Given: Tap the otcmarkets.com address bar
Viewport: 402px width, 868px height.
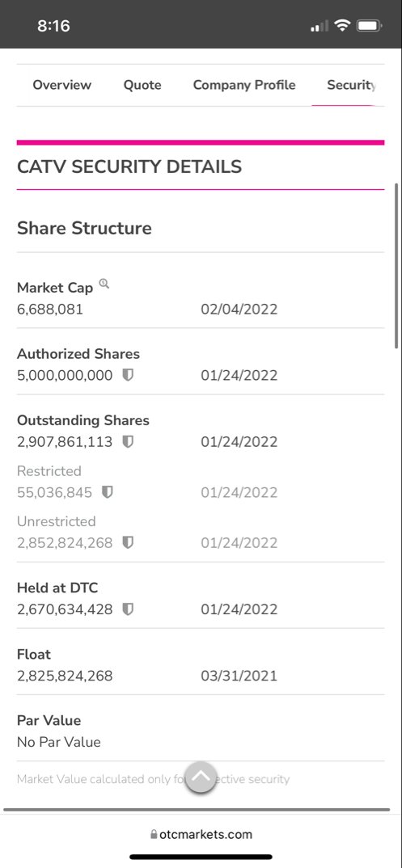Looking at the screenshot, I should tap(201, 834).
